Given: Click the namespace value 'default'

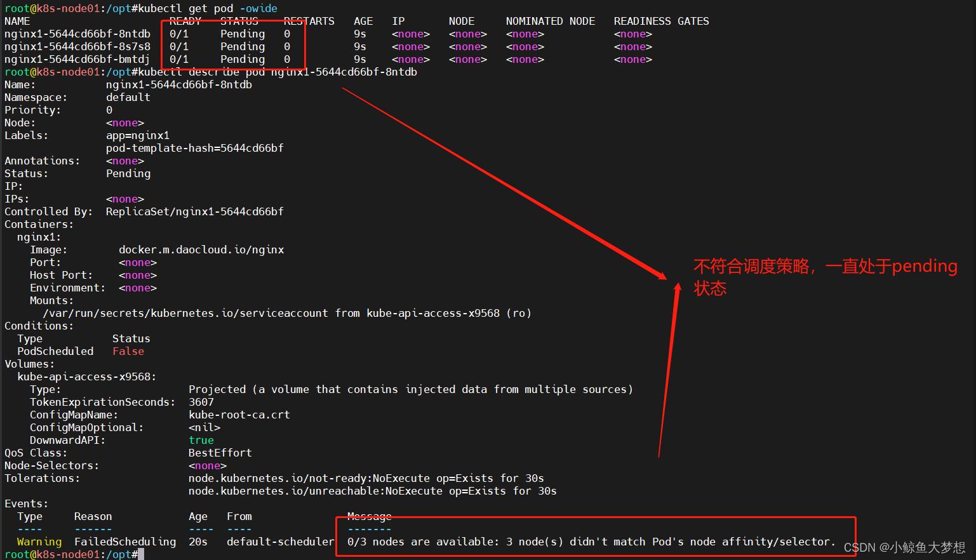Looking at the screenshot, I should pos(128,97).
